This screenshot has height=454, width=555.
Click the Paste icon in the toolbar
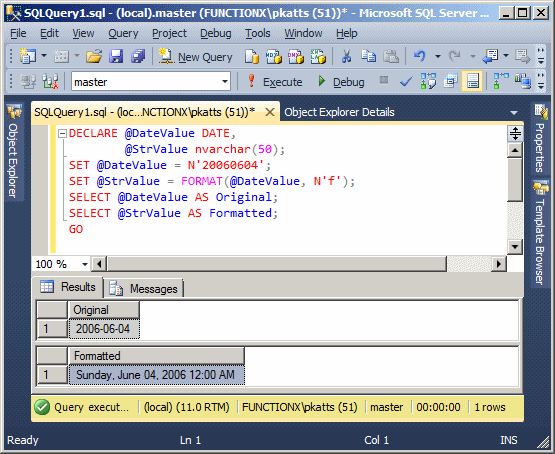[x=391, y=56]
